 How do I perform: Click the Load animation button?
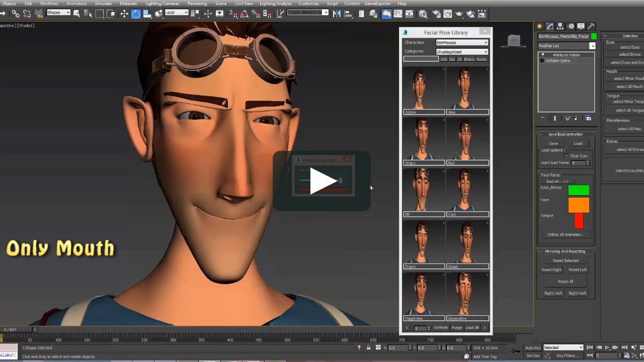(578, 143)
